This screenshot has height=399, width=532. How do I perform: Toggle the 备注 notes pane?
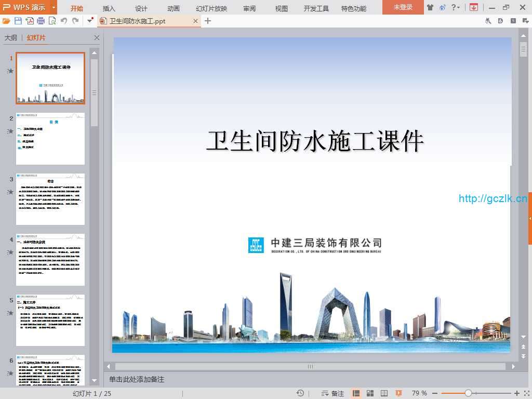[x=333, y=393]
